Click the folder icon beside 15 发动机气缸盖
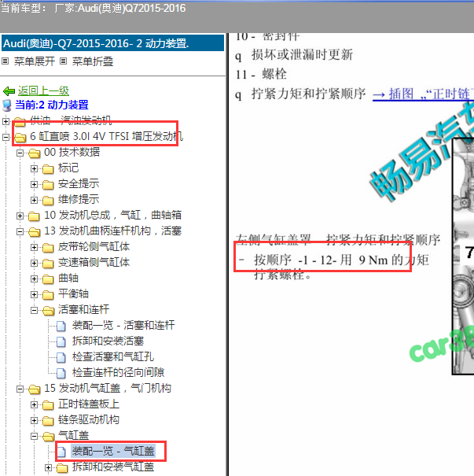Screen dimensions: 474x476 click(x=35, y=389)
